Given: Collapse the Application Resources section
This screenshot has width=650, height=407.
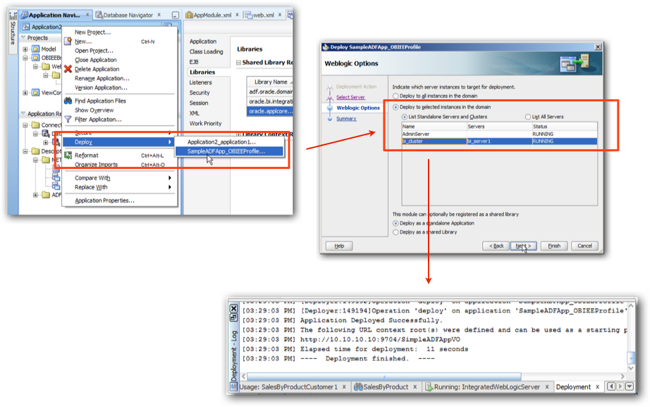Looking at the screenshot, I should (23, 114).
